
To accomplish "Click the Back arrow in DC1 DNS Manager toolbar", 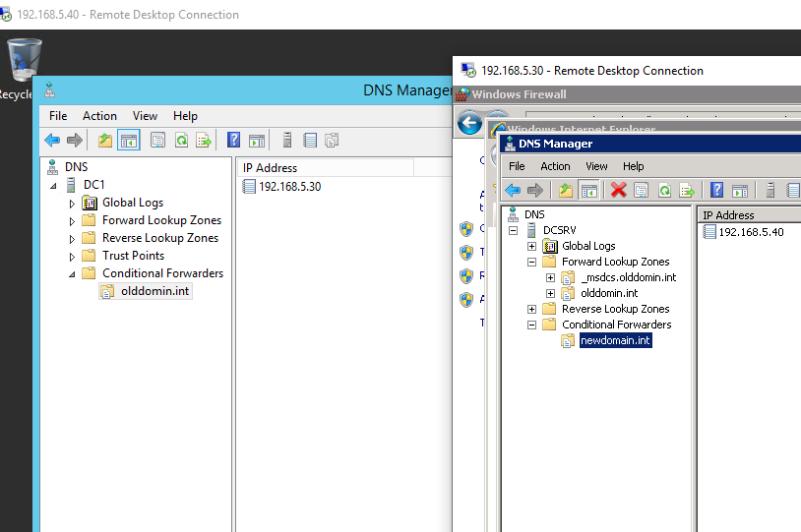I will point(52,141).
